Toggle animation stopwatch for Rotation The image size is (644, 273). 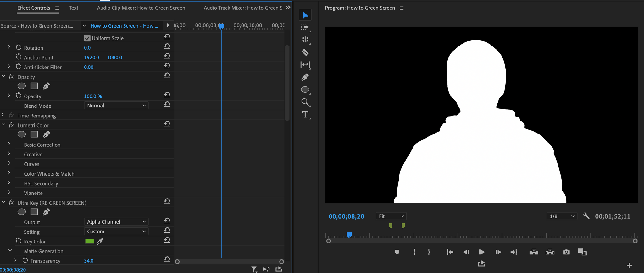pos(19,47)
